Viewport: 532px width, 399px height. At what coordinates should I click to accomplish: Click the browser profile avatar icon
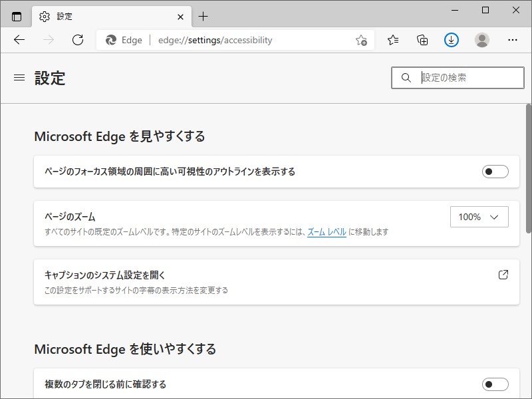click(480, 40)
